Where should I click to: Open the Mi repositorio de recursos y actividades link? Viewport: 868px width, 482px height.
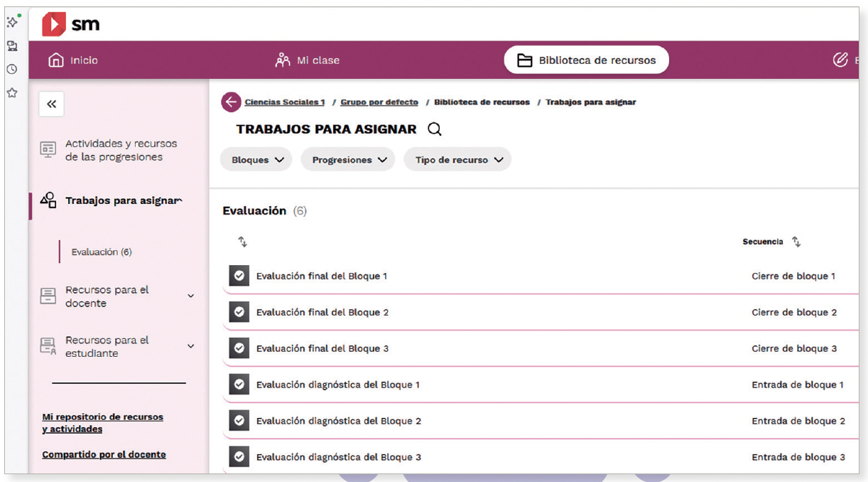[x=102, y=423]
